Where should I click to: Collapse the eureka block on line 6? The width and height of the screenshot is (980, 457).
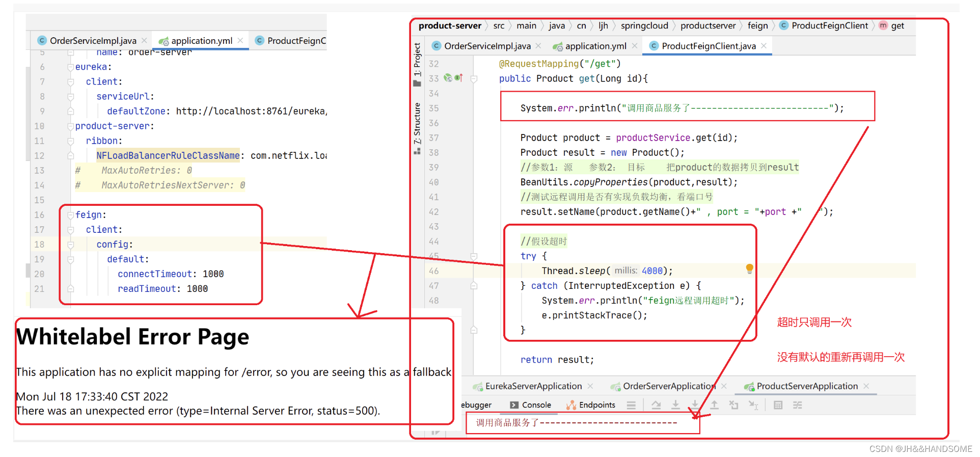coord(71,67)
